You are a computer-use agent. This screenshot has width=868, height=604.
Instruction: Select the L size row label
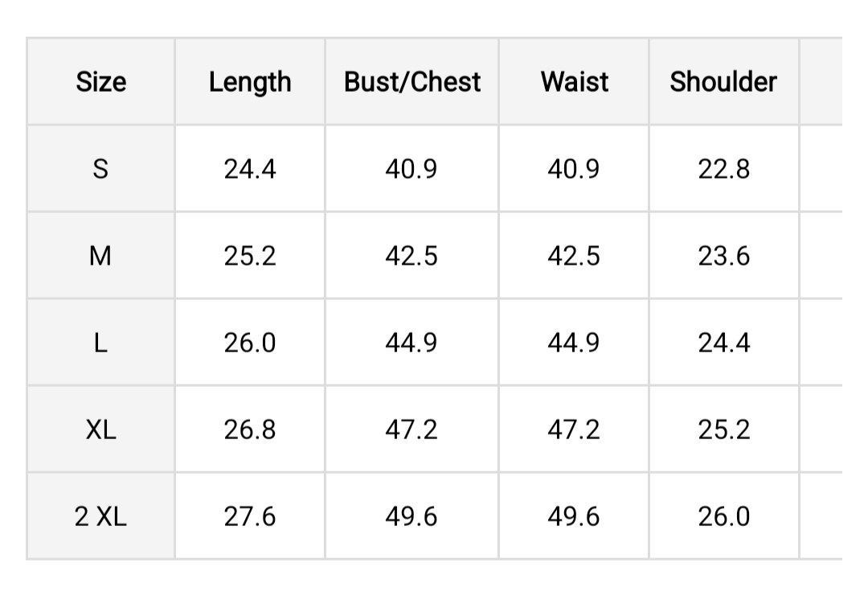[100, 343]
